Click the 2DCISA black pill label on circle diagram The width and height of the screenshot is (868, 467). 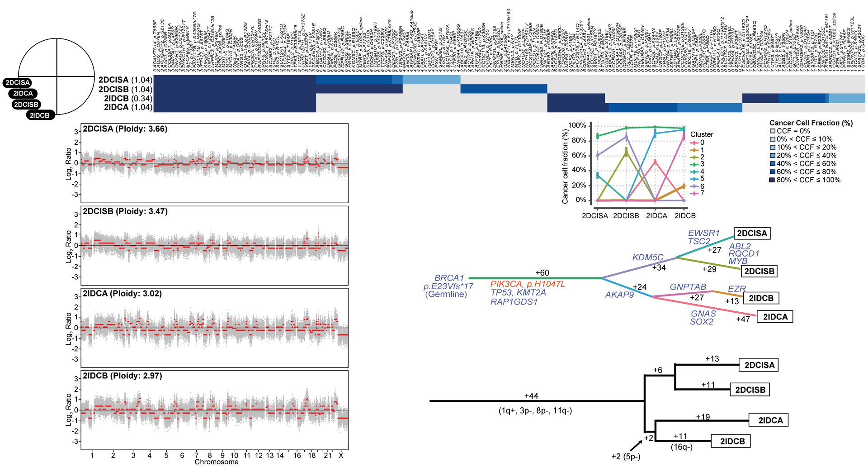(x=18, y=83)
